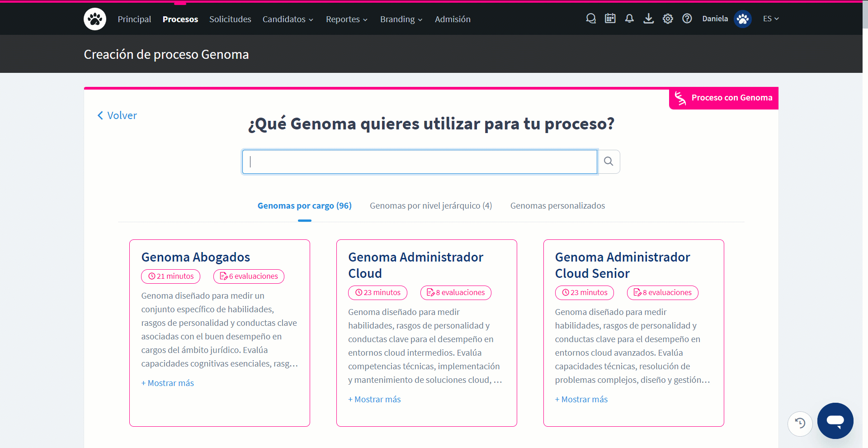Click the downloads arrow icon
This screenshot has height=448, width=868.
[649, 19]
